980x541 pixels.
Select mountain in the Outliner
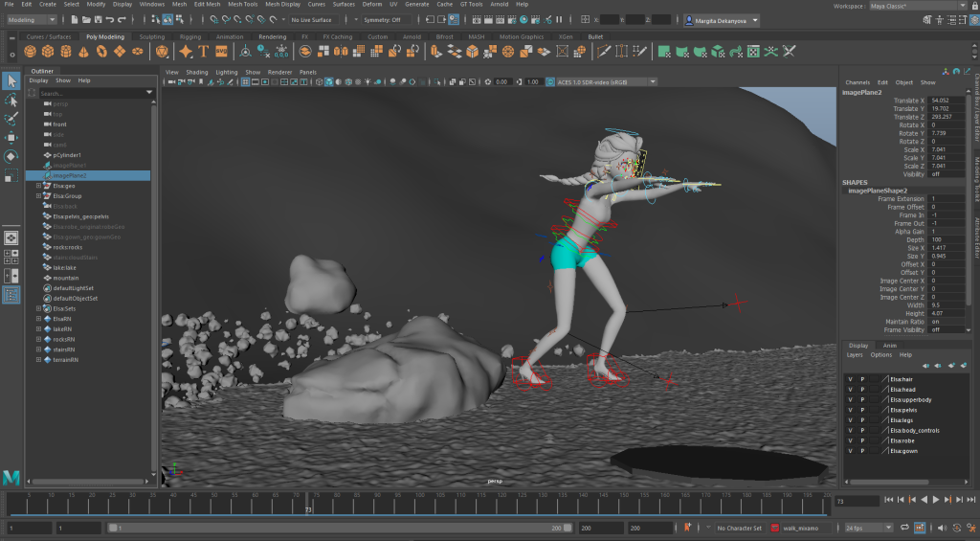(66, 278)
